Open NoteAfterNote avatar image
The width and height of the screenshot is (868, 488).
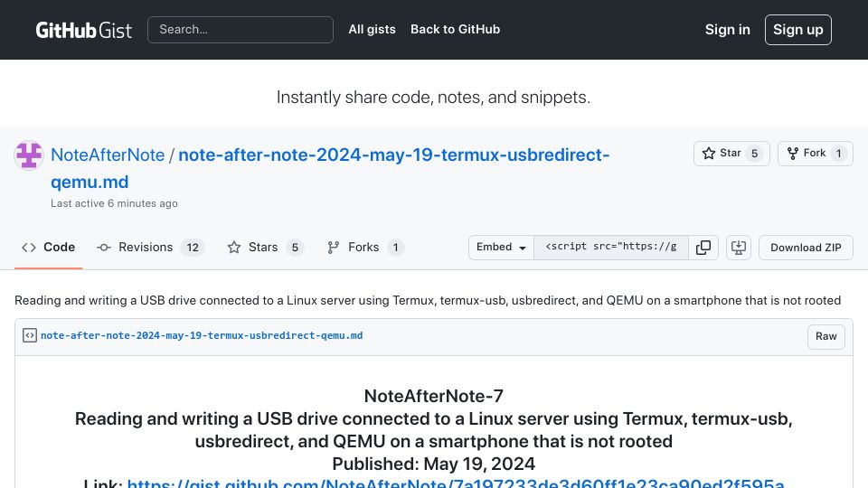29,155
